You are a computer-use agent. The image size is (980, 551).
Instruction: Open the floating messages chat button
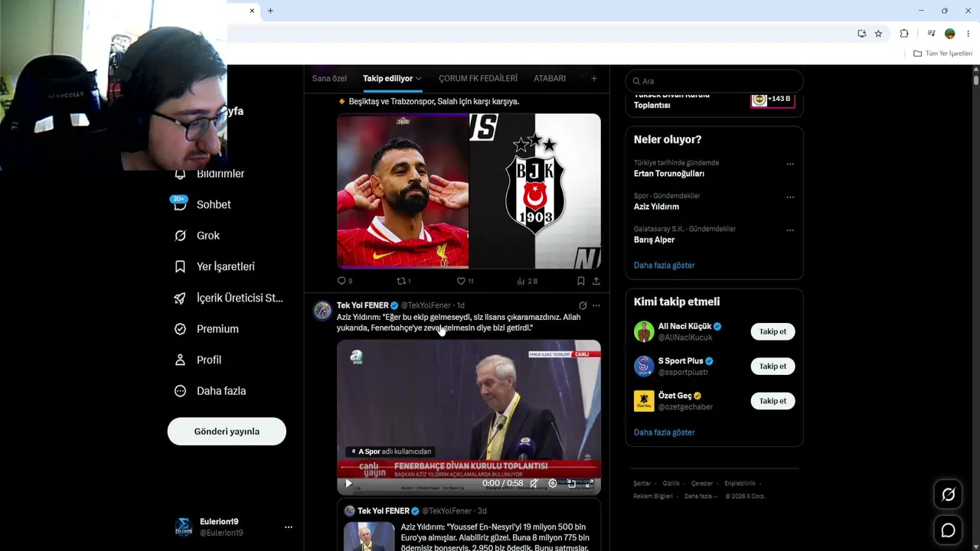948,530
